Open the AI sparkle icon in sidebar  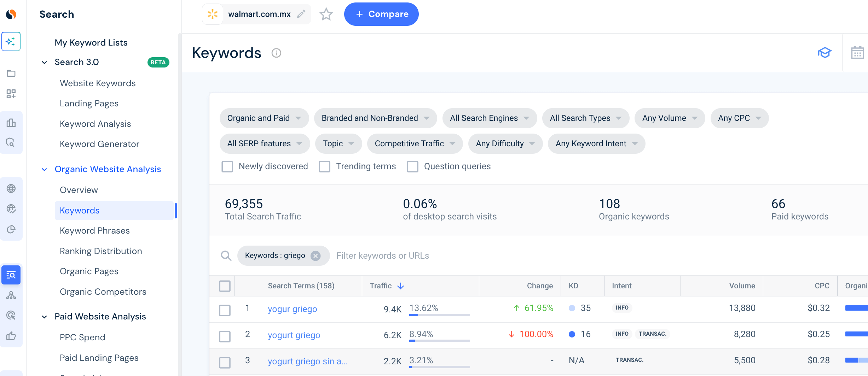point(11,42)
